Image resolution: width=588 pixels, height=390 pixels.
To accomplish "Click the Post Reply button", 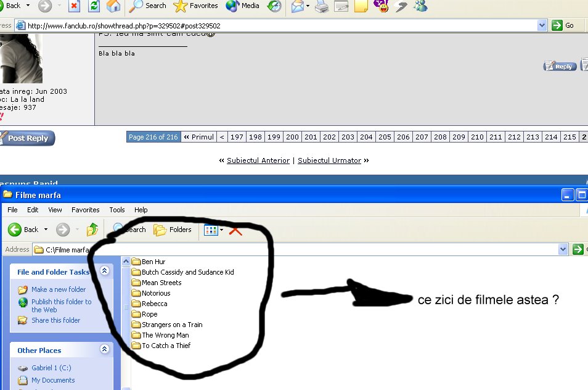I will coord(28,138).
